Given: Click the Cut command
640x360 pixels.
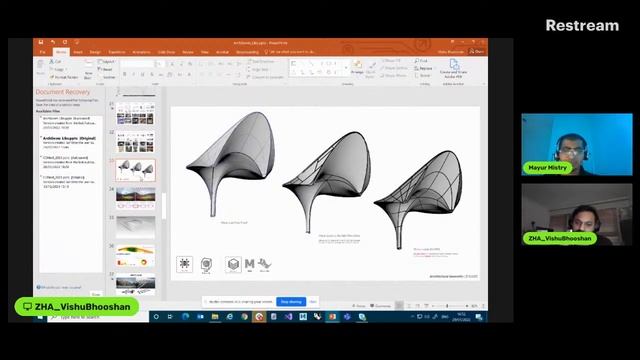Looking at the screenshot, I should coord(56,62).
